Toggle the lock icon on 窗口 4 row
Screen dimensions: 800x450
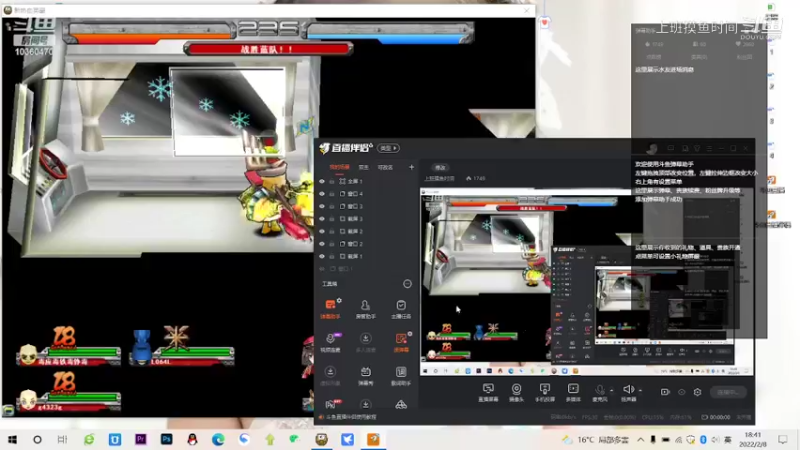pyautogui.click(x=332, y=194)
